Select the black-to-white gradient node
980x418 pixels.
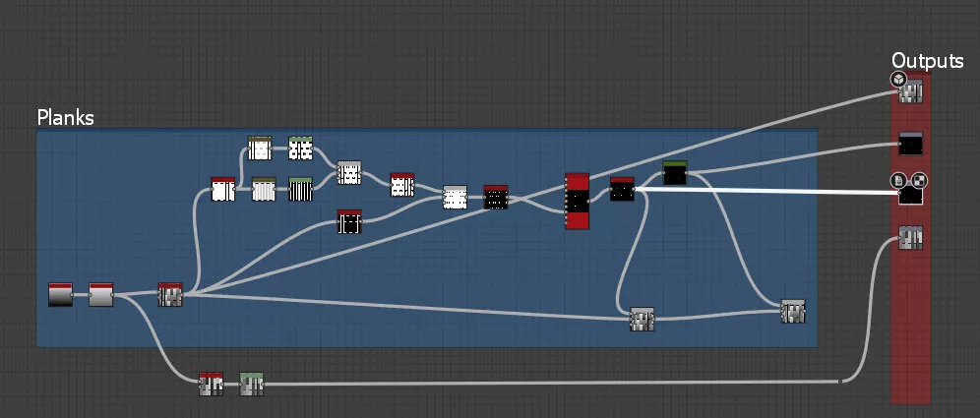60,294
